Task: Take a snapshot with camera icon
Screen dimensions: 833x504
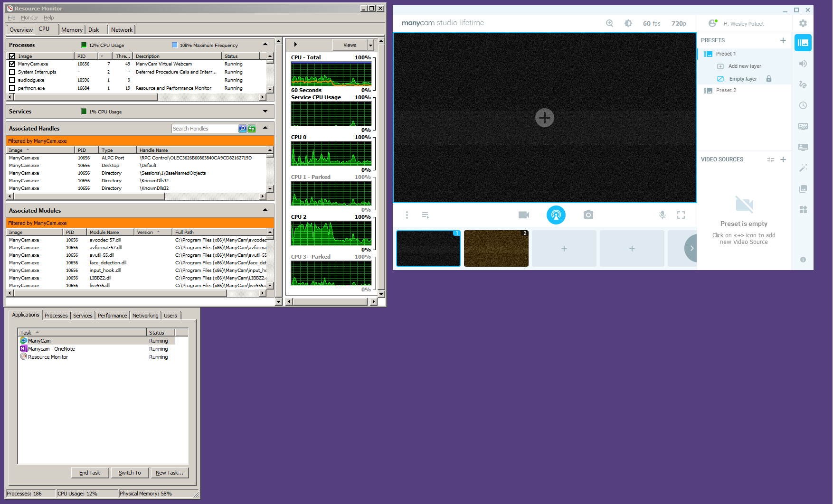Action: coord(588,215)
